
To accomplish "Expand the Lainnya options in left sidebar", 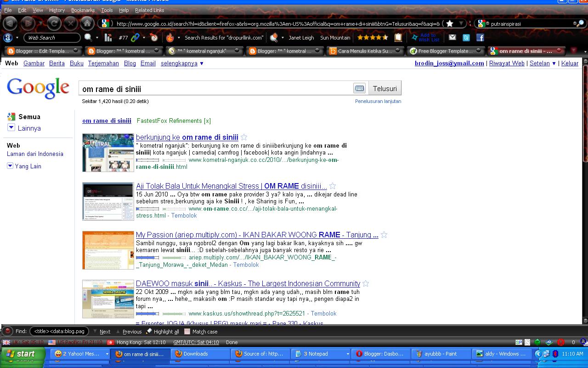I will pyautogui.click(x=11, y=128).
